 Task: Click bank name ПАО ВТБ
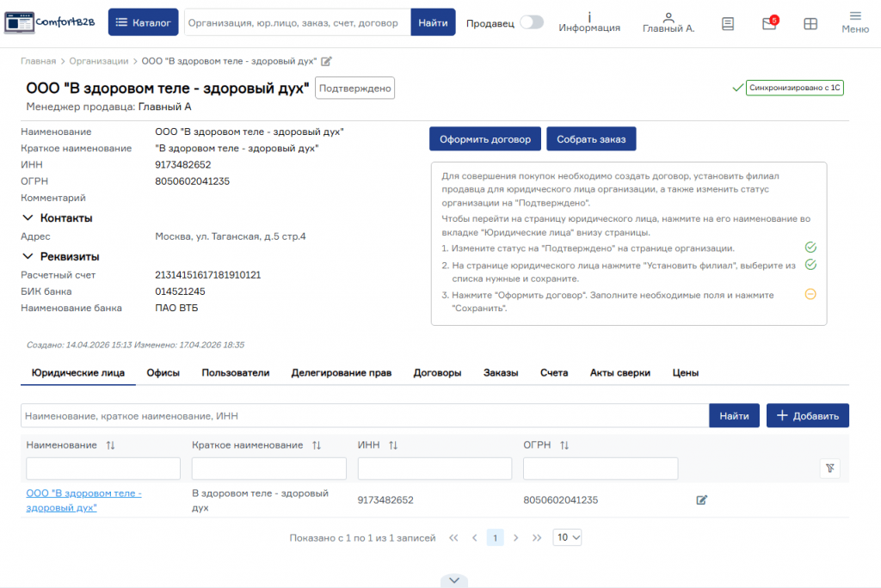[176, 308]
